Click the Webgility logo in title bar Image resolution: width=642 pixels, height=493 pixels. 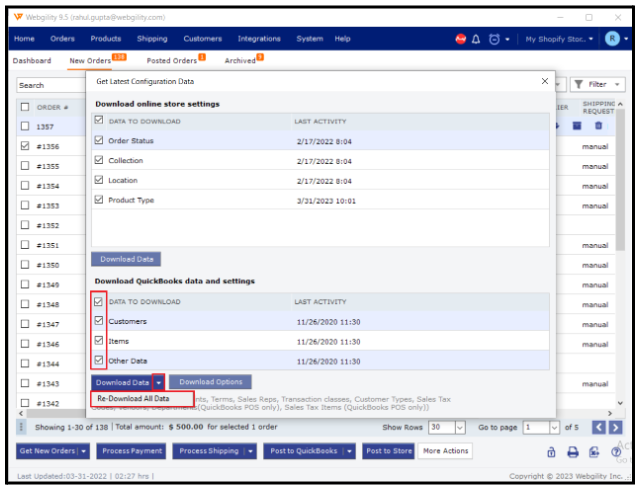point(18,17)
